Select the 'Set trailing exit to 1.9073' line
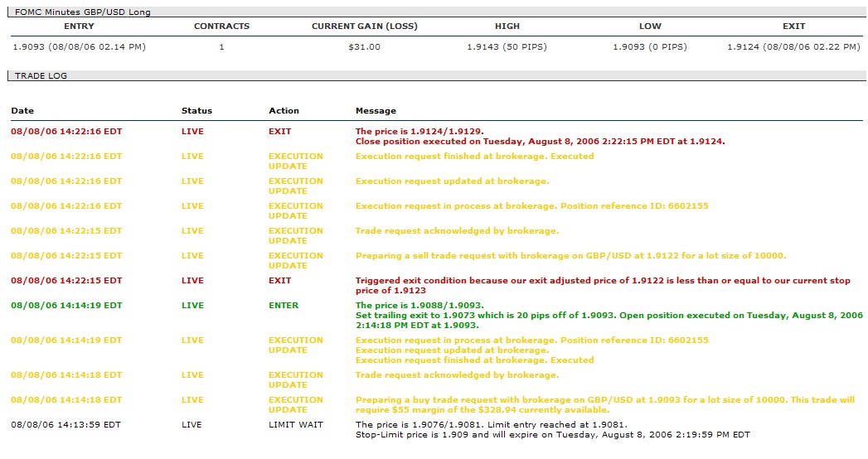The height and width of the screenshot is (459, 868). coord(609,320)
